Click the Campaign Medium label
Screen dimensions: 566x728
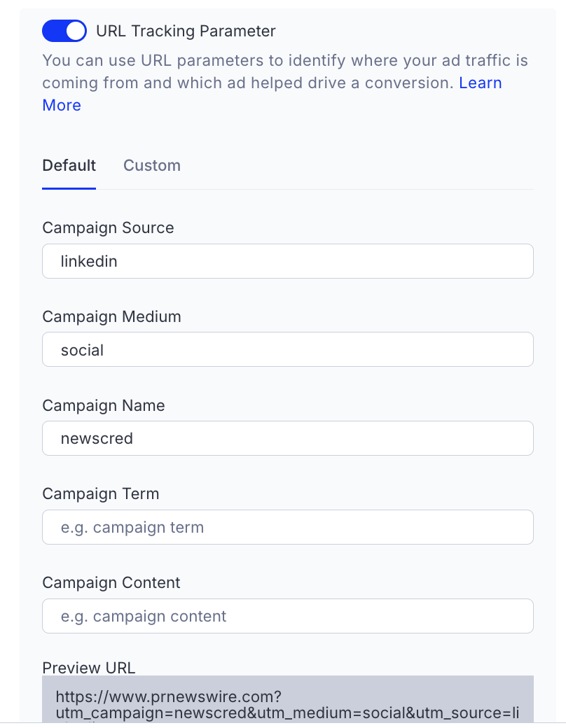pyautogui.click(x=111, y=316)
